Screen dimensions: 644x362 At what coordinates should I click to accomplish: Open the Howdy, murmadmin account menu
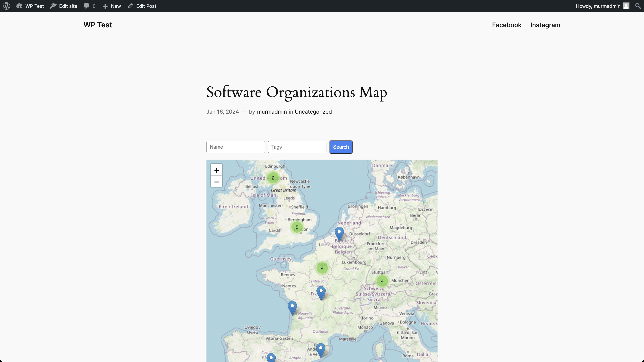tap(602, 6)
